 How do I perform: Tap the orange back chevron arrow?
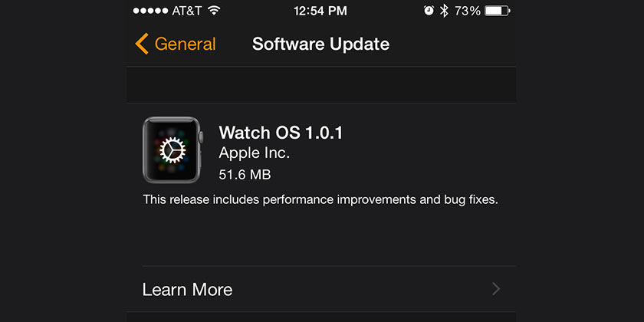(141, 44)
